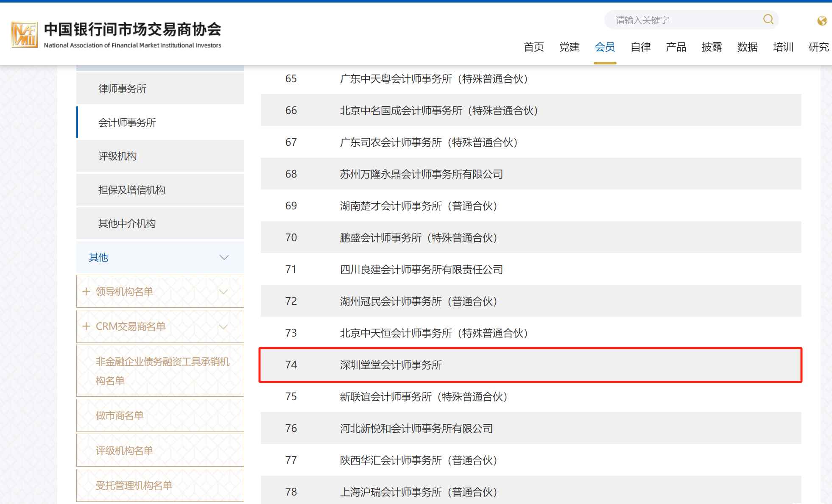Select 评级机构 in the sidebar
This screenshot has width=832, height=504.
click(x=117, y=156)
